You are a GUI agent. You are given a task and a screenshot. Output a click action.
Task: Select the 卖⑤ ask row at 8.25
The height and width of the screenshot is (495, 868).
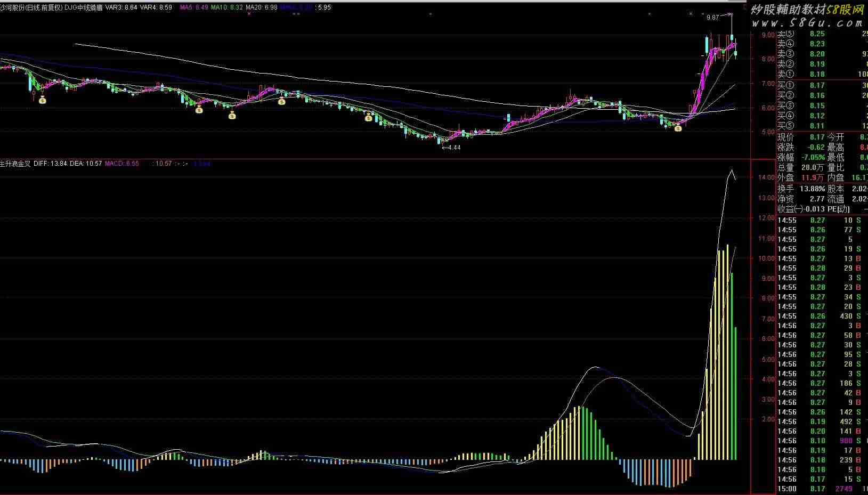click(822, 34)
